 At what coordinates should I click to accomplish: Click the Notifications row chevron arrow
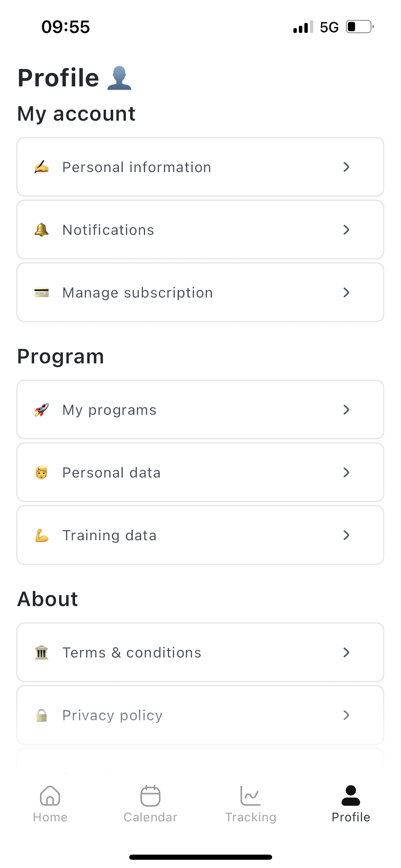click(x=347, y=230)
